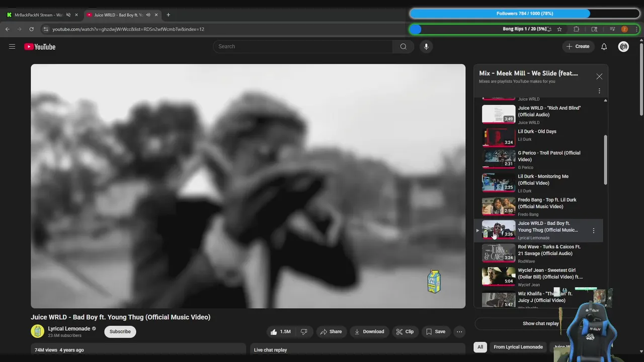Click the video title text
Viewport: 644px width, 362px height.
point(121,317)
